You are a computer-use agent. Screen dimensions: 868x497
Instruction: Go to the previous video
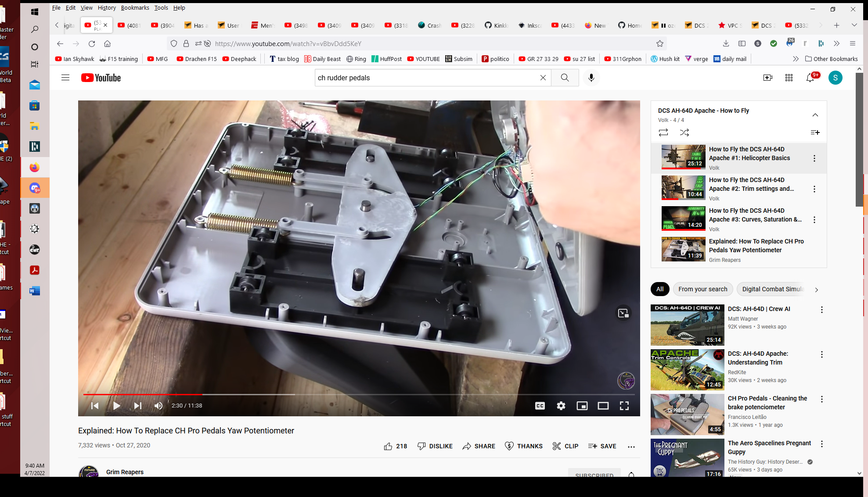click(95, 406)
